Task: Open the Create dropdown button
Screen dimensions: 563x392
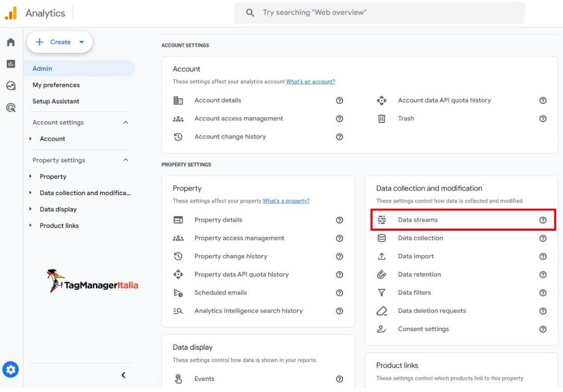Action: click(x=59, y=42)
